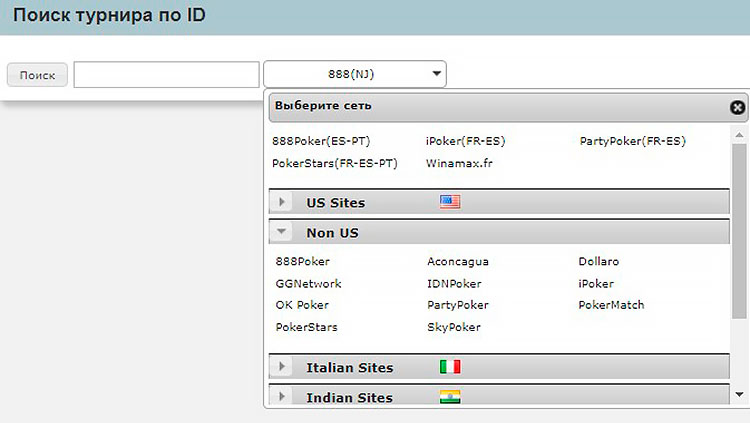Pick PartyPoker(FR-ES) network
This screenshot has height=423, width=750.
tap(632, 141)
